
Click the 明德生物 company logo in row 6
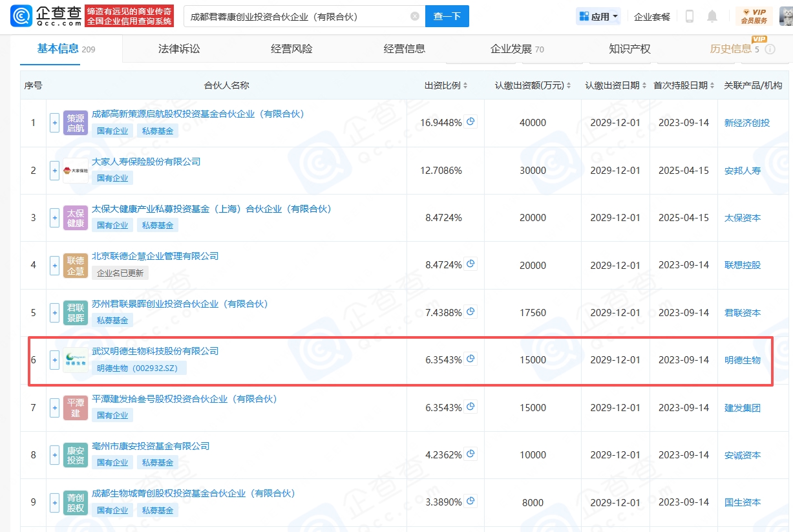click(76, 360)
